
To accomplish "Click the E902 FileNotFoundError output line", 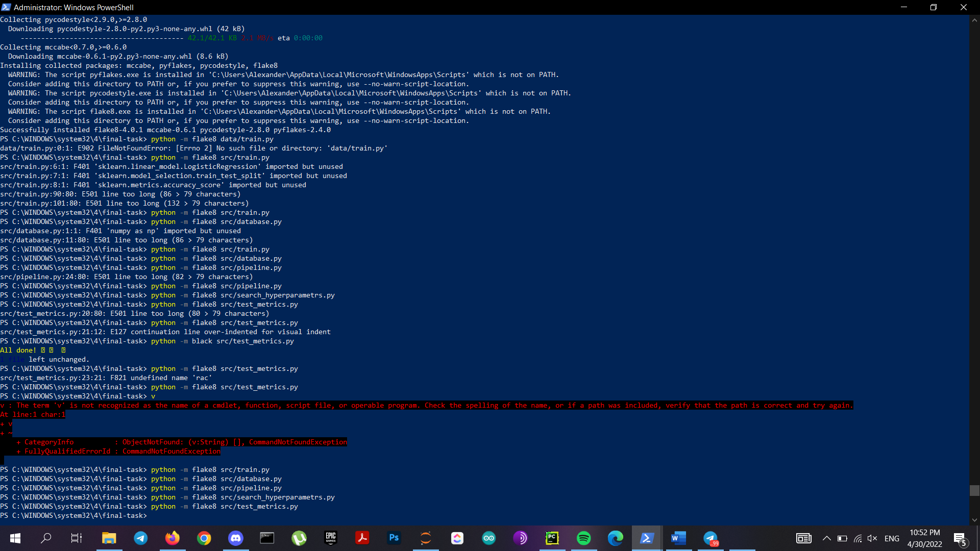I will 194,148.
